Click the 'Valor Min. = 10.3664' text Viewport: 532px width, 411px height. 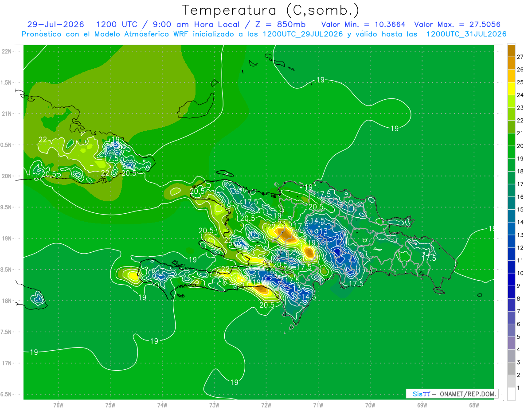click(363, 24)
